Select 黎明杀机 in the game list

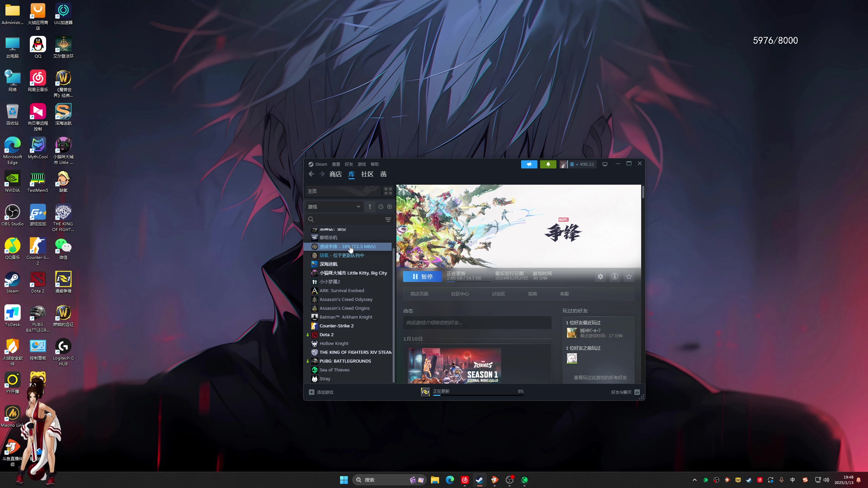pos(328,238)
